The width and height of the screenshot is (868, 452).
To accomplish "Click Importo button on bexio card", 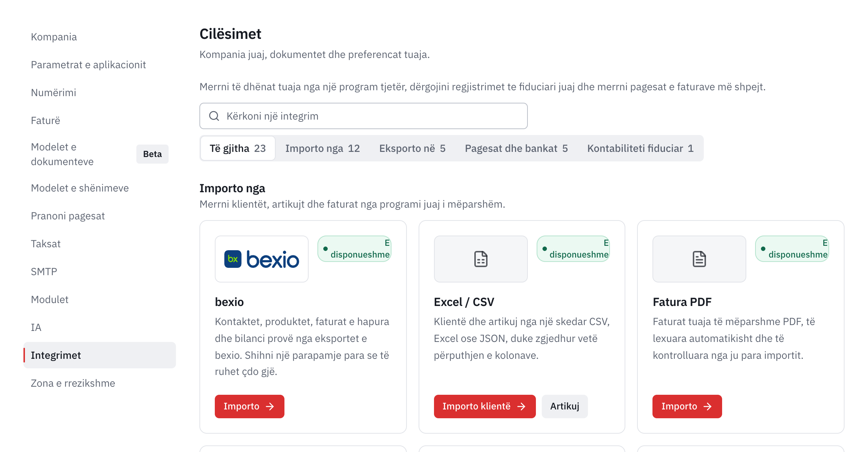I will click(x=249, y=407).
